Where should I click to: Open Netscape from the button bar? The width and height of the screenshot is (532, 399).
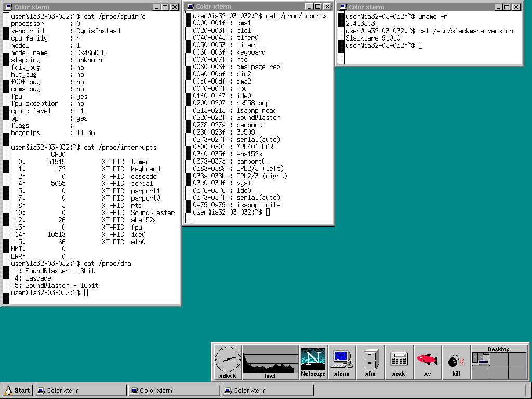(x=313, y=362)
